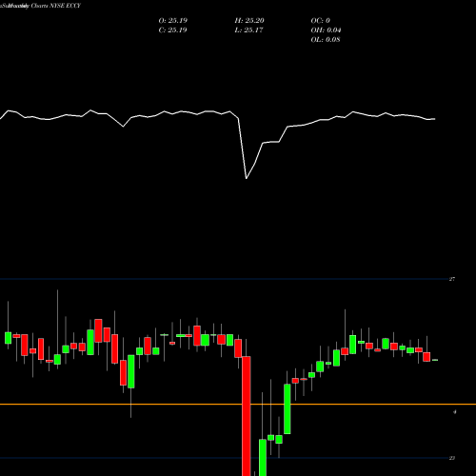This screenshot has height=476, width=476.
Task: Click the "L: 25.17" low price value
Action: point(249,30)
